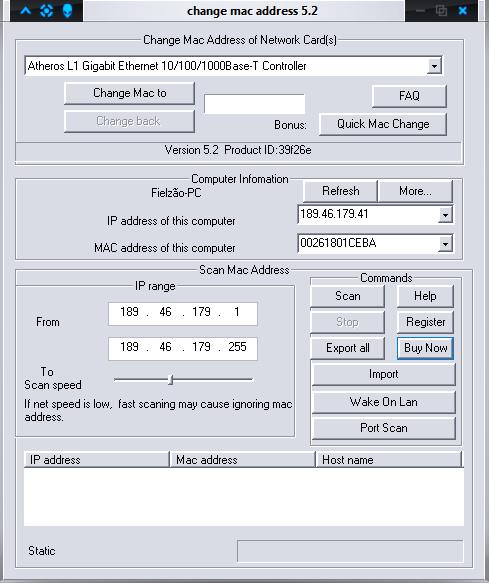Open Help from Commands
Image resolution: width=489 pixels, height=583 pixels.
425,296
